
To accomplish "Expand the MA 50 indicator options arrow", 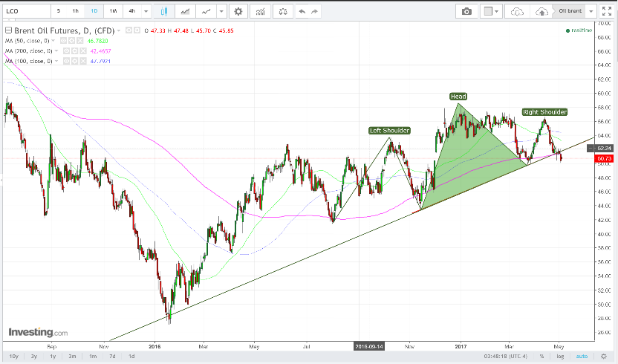I will point(53,41).
